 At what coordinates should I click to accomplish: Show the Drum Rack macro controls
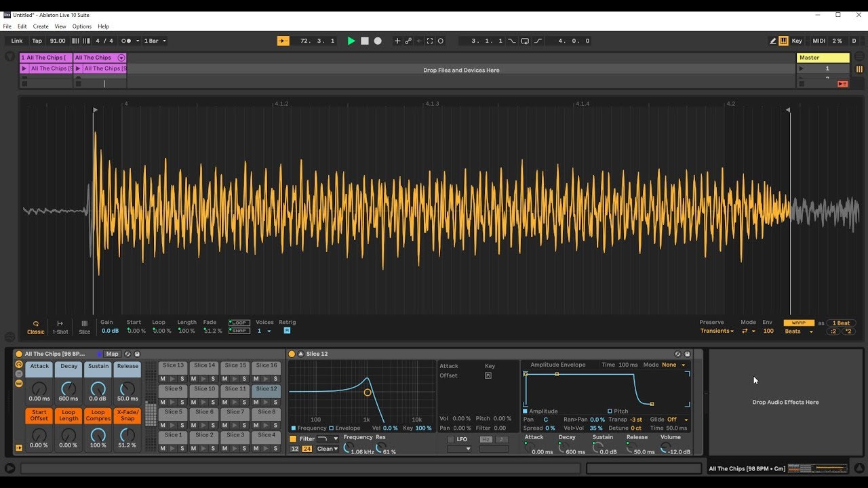[x=19, y=365]
